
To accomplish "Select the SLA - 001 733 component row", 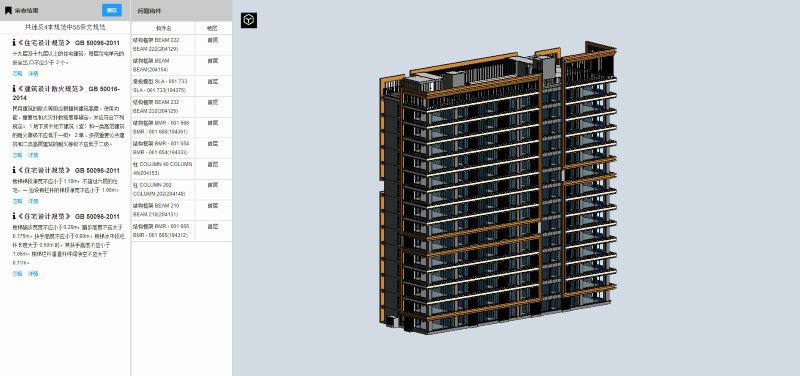I will (182, 86).
